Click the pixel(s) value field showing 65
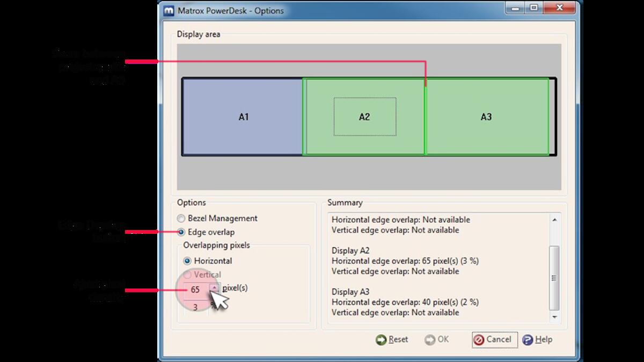The width and height of the screenshot is (644, 362). click(x=196, y=290)
